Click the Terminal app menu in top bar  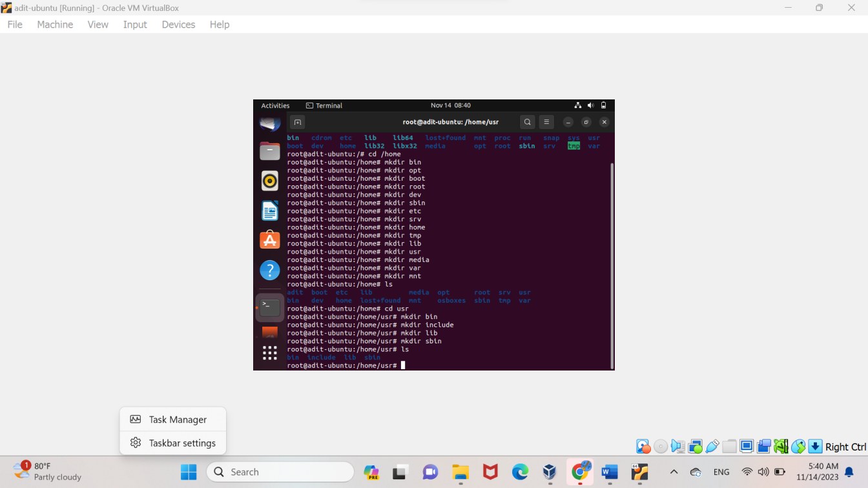pyautogui.click(x=324, y=105)
